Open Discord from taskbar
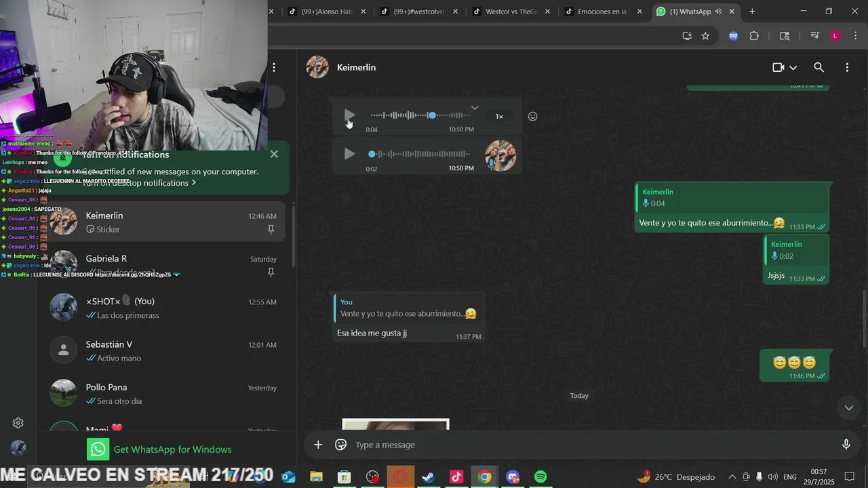Viewport: 868px width, 488px height. [512, 477]
